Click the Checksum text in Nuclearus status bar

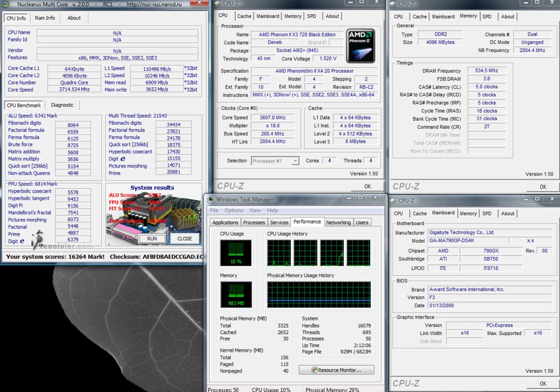coord(156,257)
